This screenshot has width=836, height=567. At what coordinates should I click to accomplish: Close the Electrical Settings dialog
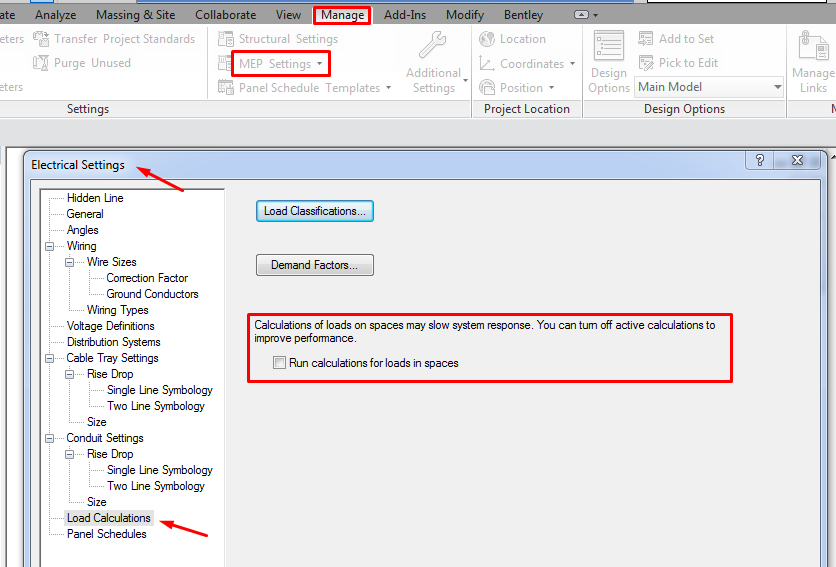(x=797, y=160)
